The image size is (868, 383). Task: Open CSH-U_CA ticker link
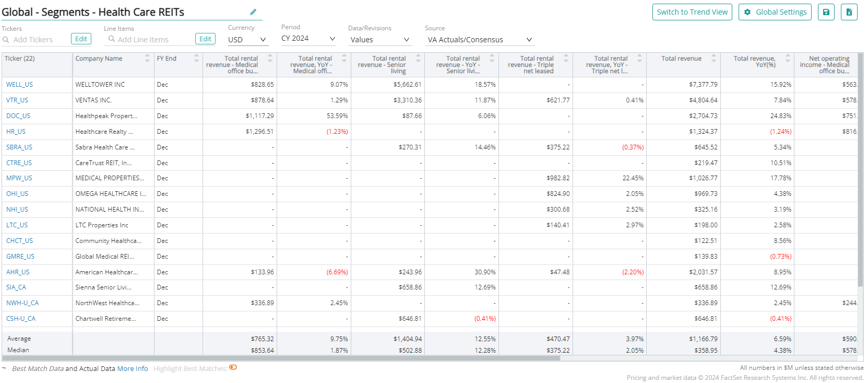coord(21,319)
